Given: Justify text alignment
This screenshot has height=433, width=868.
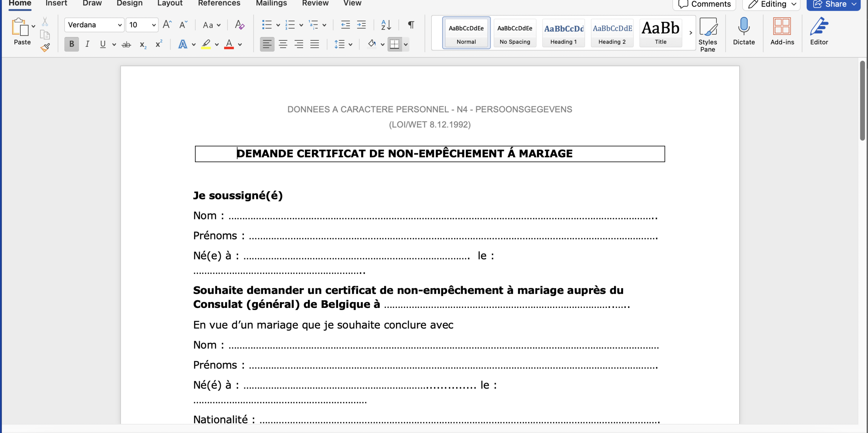Looking at the screenshot, I should coord(315,44).
